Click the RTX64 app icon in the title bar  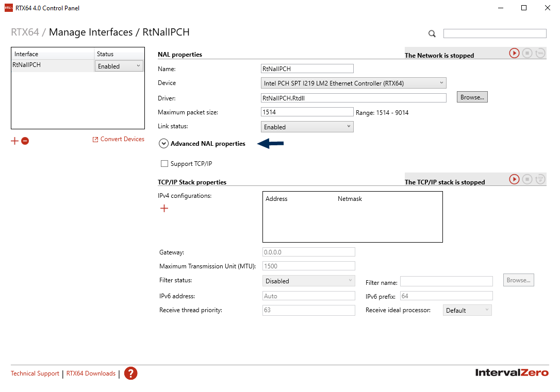click(x=9, y=8)
